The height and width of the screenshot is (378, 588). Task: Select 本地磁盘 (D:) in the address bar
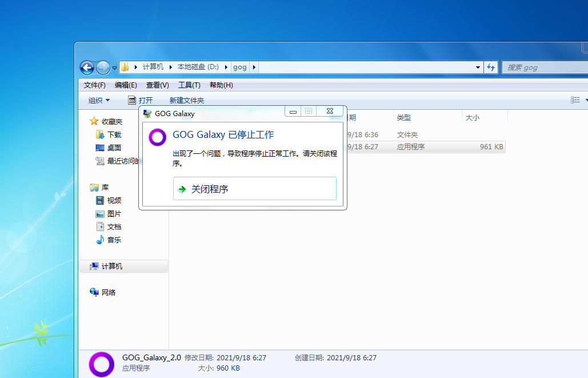(198, 67)
